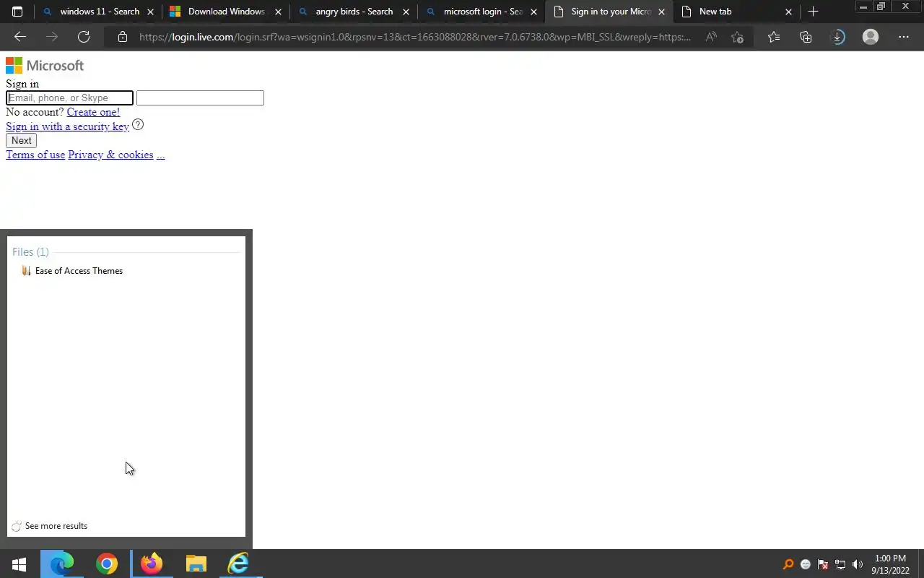Open Privacy & cookies link
Image resolution: width=924 pixels, height=578 pixels.
(x=110, y=155)
